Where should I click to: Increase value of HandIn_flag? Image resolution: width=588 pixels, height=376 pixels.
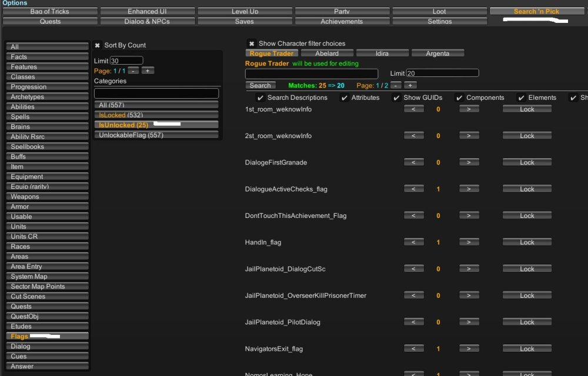[x=469, y=242]
